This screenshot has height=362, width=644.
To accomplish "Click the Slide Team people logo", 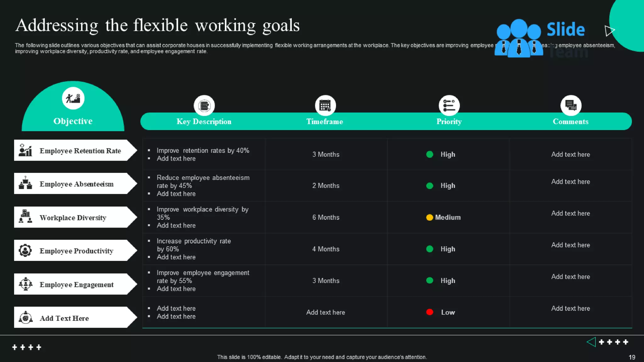I will click(519, 38).
